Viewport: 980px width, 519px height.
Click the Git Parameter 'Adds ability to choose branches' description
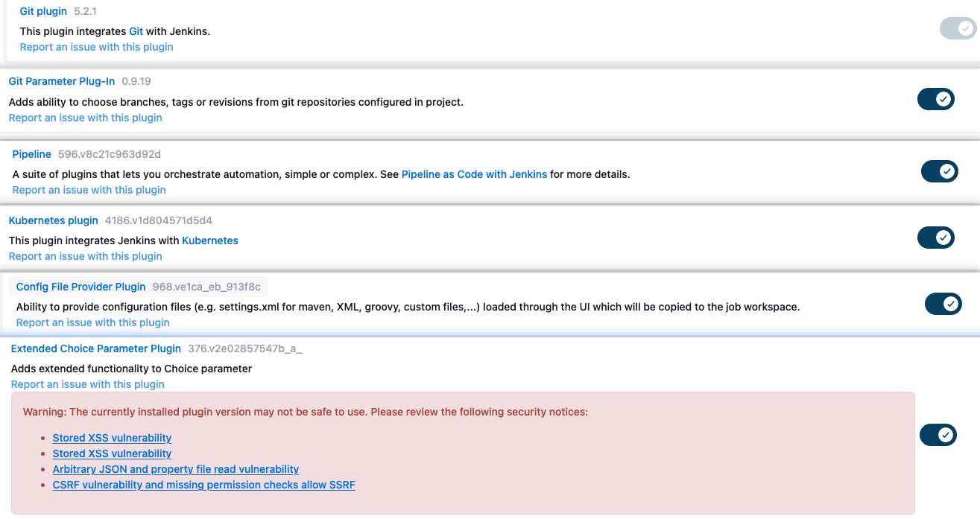pos(236,102)
